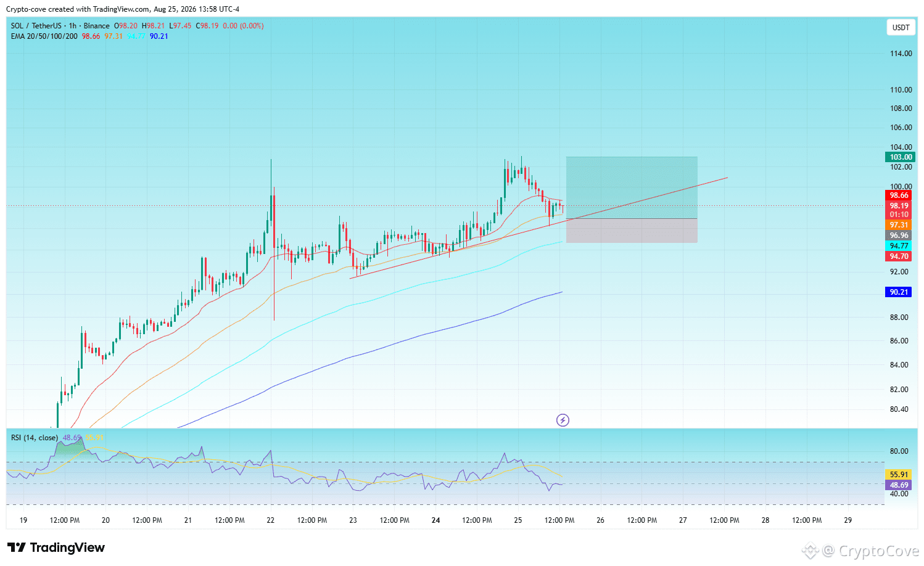Click the 110.00 price axis tick
Image resolution: width=924 pixels, height=566 pixels.
901,90
